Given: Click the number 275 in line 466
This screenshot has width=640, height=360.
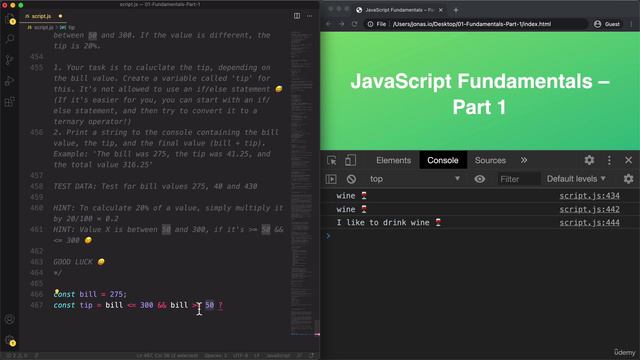Looking at the screenshot, I should click(116, 294).
